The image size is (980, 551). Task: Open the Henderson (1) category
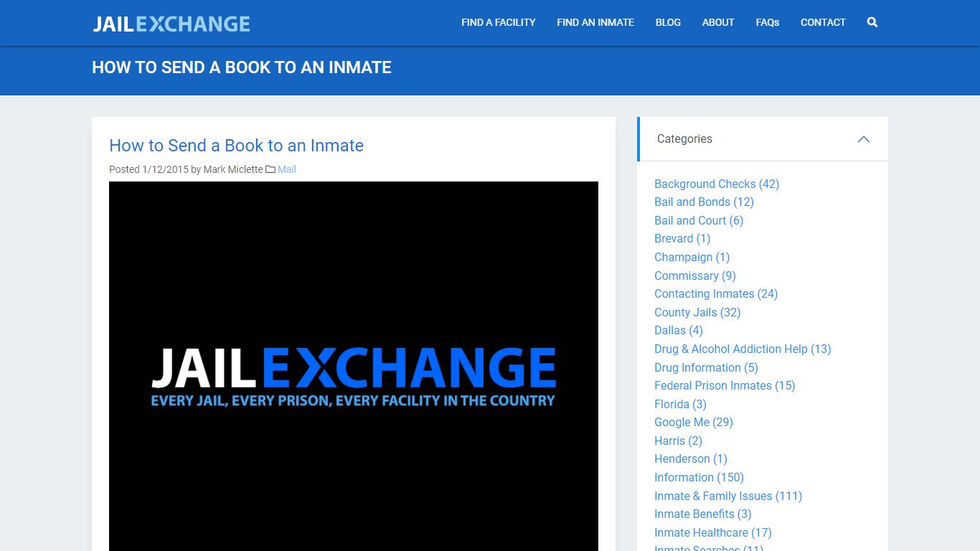(x=691, y=458)
